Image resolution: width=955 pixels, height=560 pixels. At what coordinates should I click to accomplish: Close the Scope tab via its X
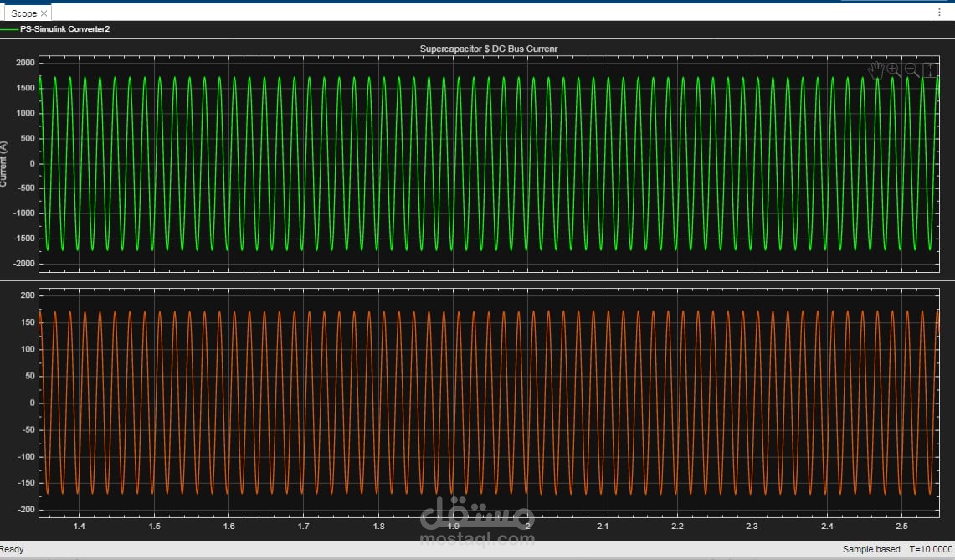pos(44,13)
